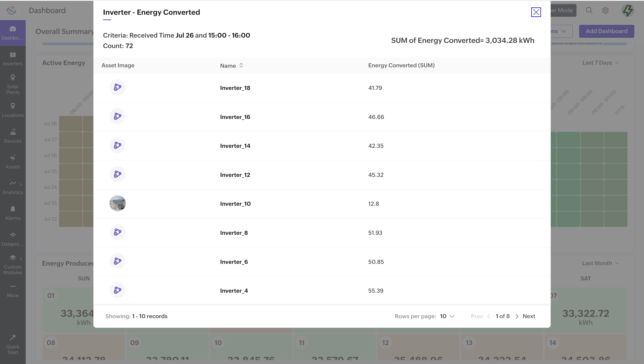This screenshot has height=364, width=644.
Task: Expand the Analytics submenu chevron
Action: pos(21,184)
